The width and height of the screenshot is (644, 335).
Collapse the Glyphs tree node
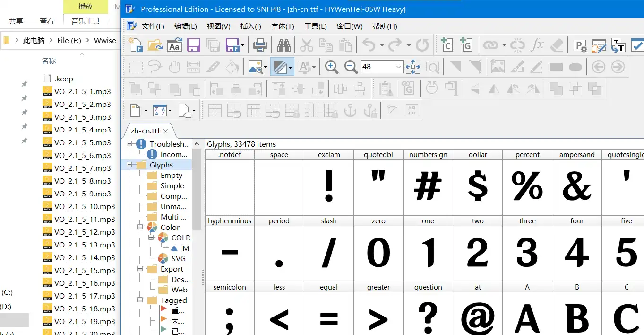coord(129,165)
